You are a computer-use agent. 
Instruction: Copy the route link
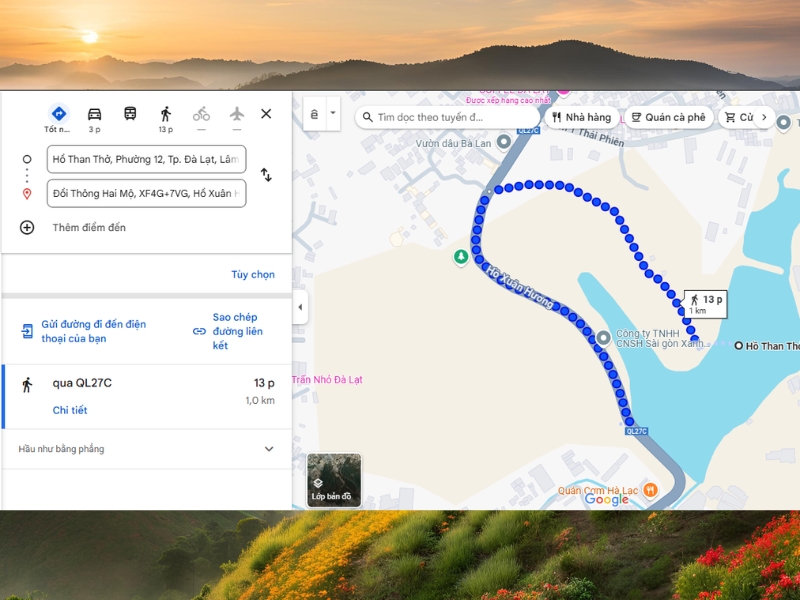click(229, 331)
